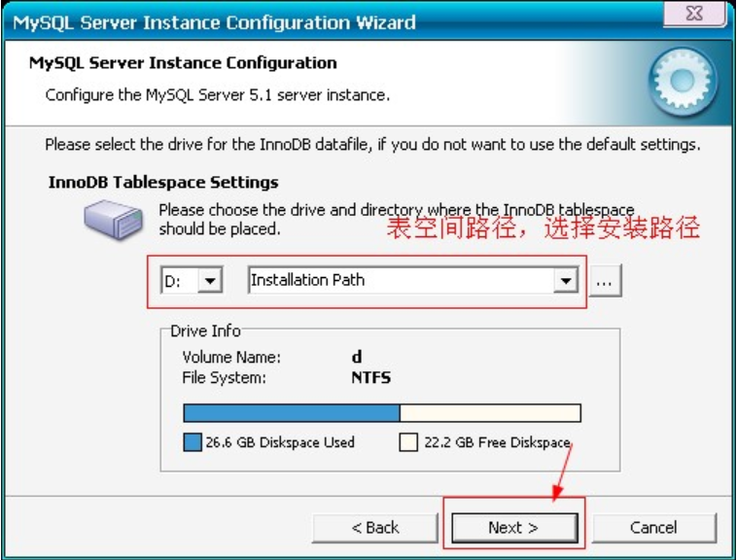Click the 'NTFS' file system value
This screenshot has height=560, width=737.
(x=370, y=378)
